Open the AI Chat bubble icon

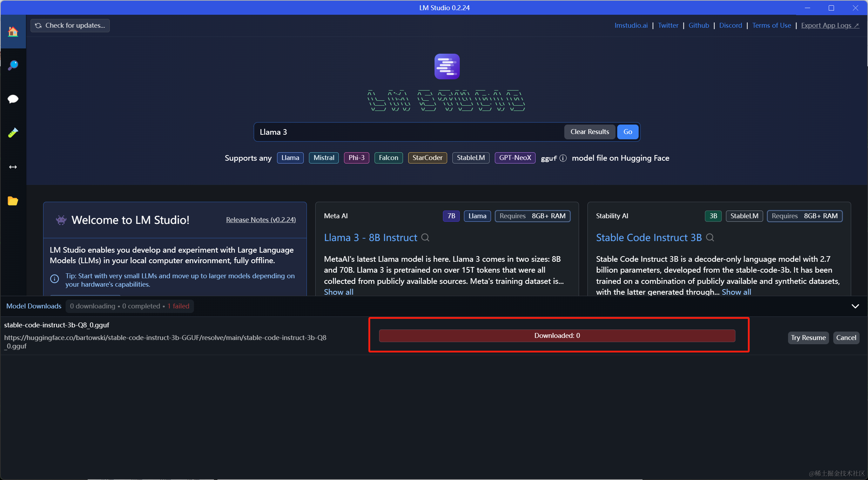[x=13, y=99]
